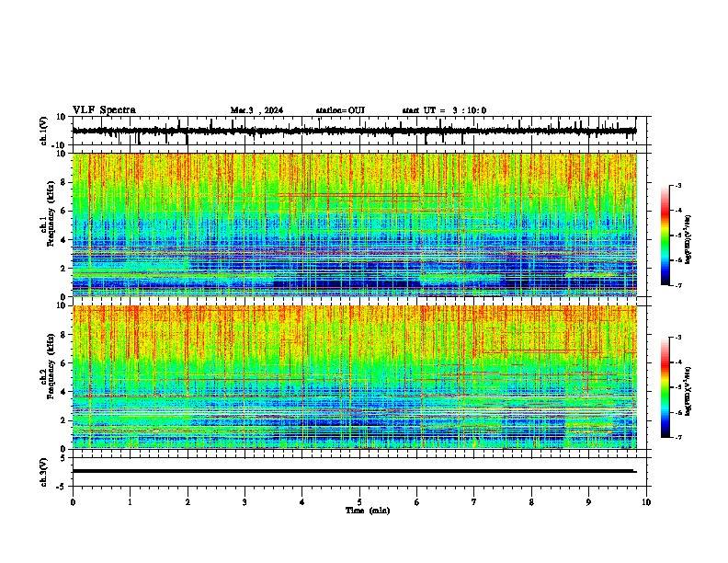The image size is (728, 563).
Task: Click time axis tick label '8'
Action: 531,502
